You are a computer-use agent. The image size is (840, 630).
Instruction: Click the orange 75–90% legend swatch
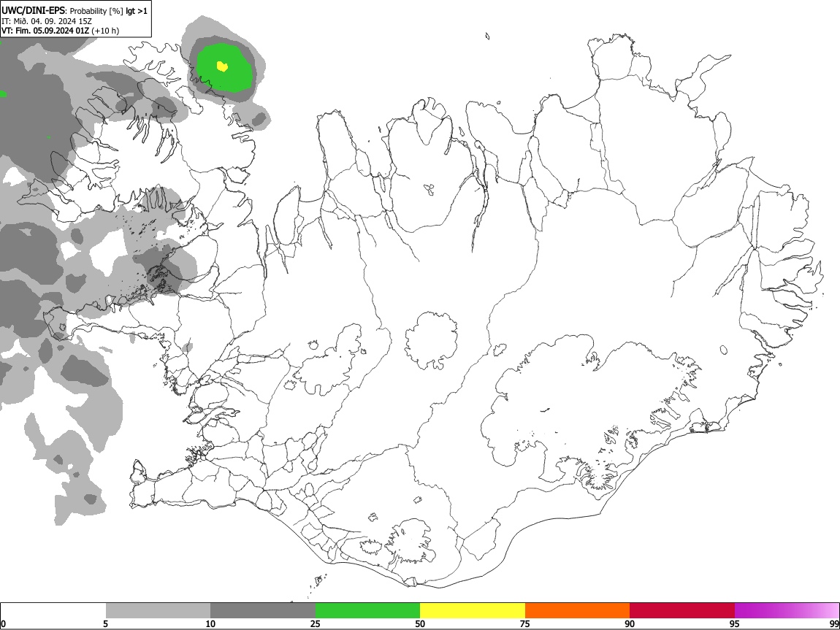pyautogui.click(x=578, y=611)
